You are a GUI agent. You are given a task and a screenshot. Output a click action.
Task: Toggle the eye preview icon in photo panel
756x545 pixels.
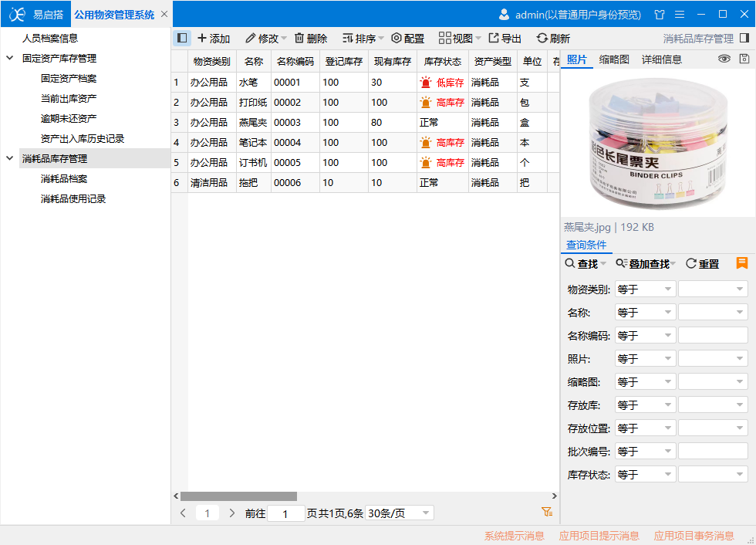coord(724,59)
